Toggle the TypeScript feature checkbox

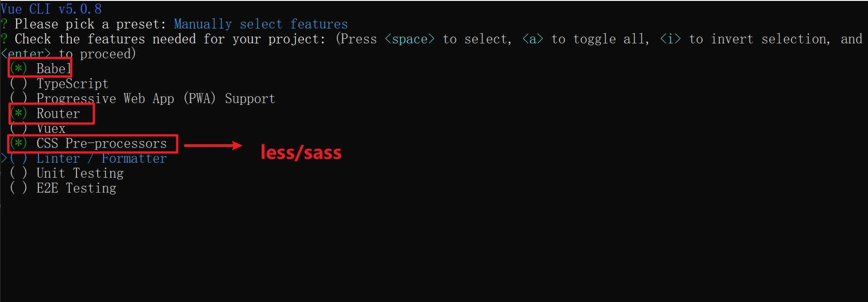point(19,84)
